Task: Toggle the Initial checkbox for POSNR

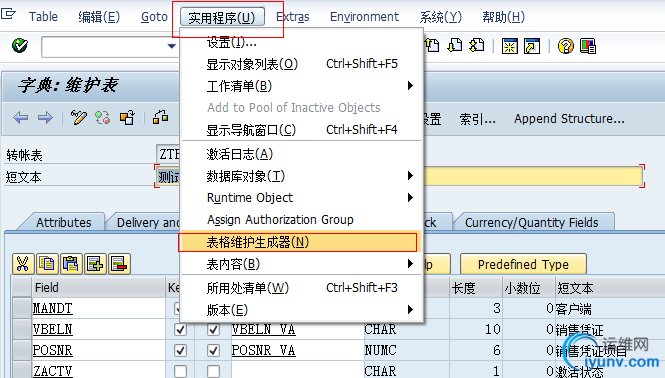Action: [213, 350]
